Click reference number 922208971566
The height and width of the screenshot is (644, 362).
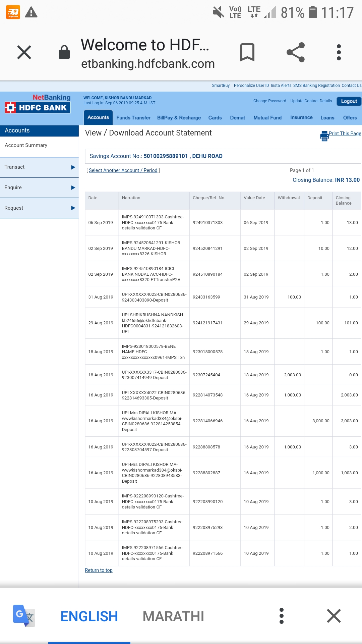pyautogui.click(x=207, y=553)
